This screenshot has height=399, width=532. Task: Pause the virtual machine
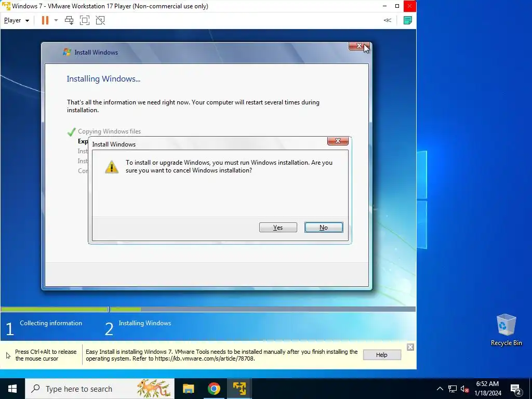[x=45, y=20]
